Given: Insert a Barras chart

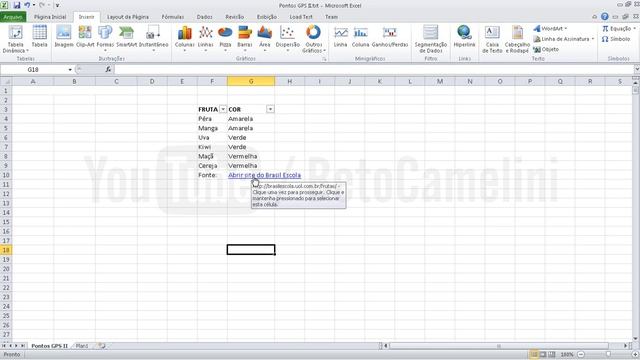Looking at the screenshot, I should click(x=245, y=38).
